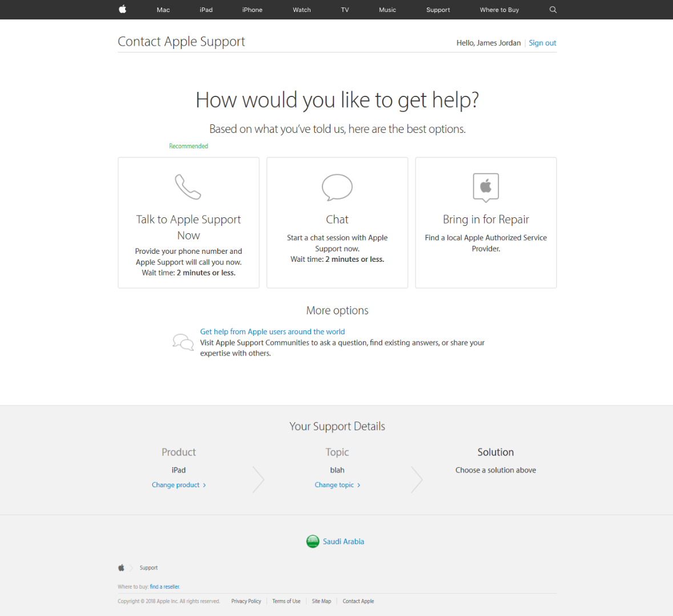The width and height of the screenshot is (673, 616).
Task: Click the Copyright 2018 Apple Inc. text
Action: point(169,601)
